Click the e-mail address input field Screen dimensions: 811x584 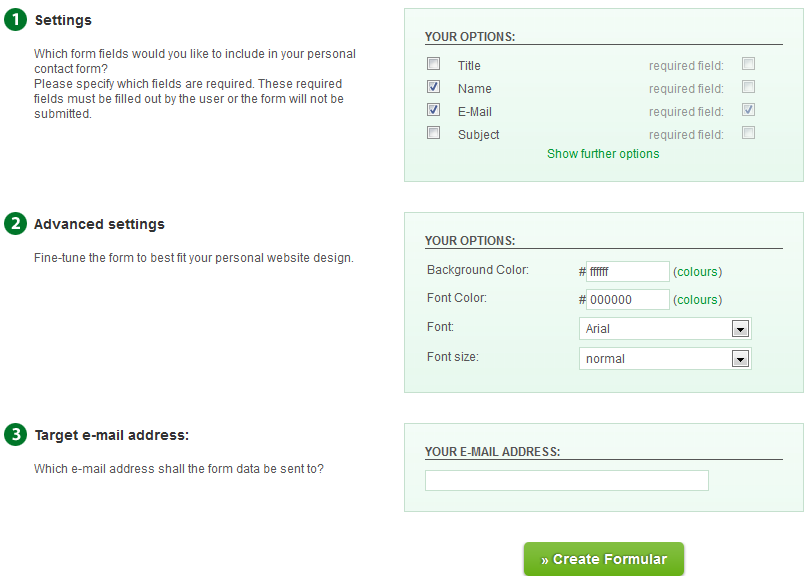click(x=566, y=481)
